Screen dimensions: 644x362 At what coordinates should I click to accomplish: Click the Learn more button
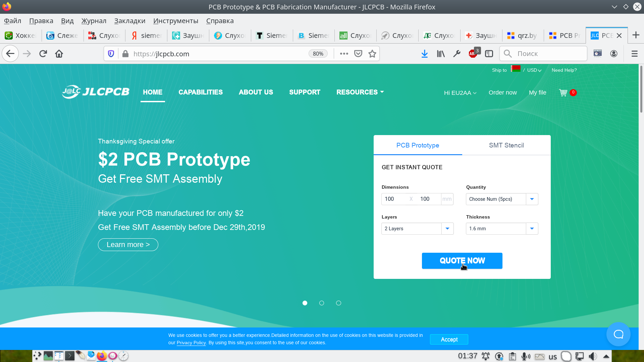[128, 245]
